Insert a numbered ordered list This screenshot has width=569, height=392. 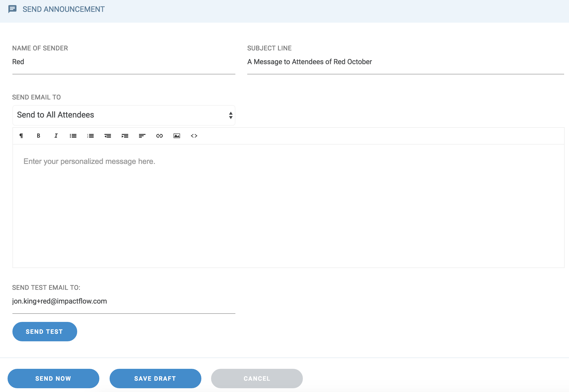(x=90, y=136)
